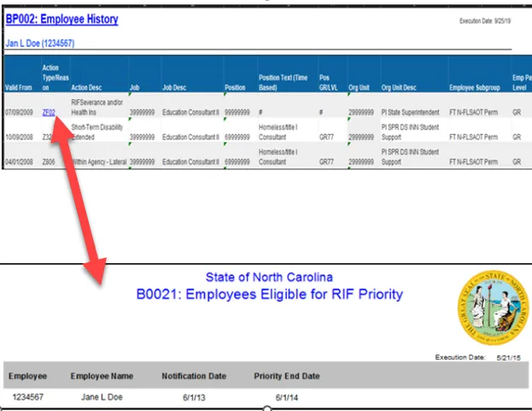
Task: Select the Jane L Doe name cell
Action: (102, 397)
